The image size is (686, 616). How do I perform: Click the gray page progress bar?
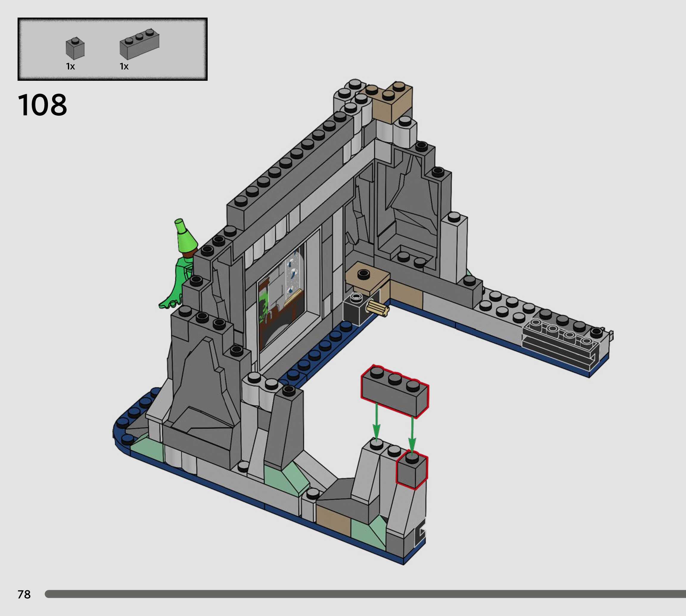pos(365,594)
